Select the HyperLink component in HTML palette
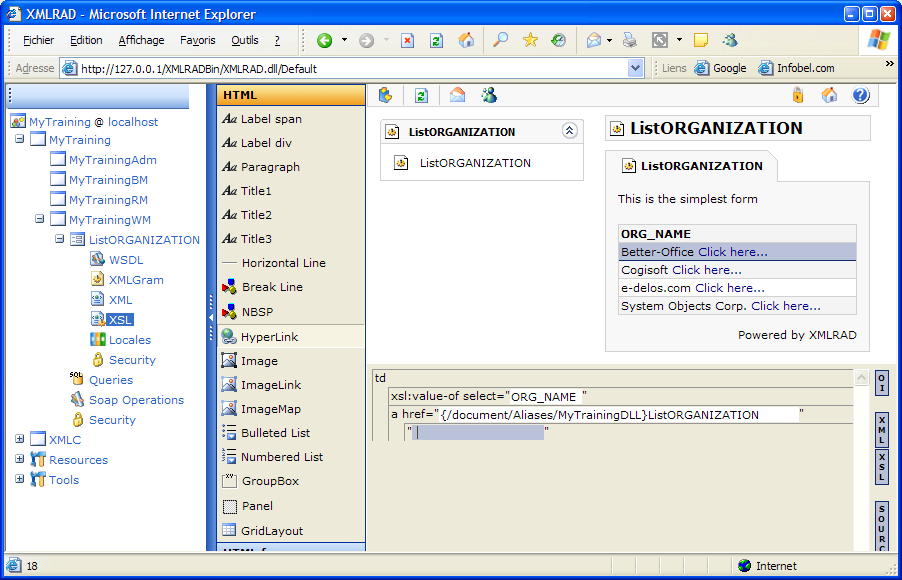 [269, 337]
